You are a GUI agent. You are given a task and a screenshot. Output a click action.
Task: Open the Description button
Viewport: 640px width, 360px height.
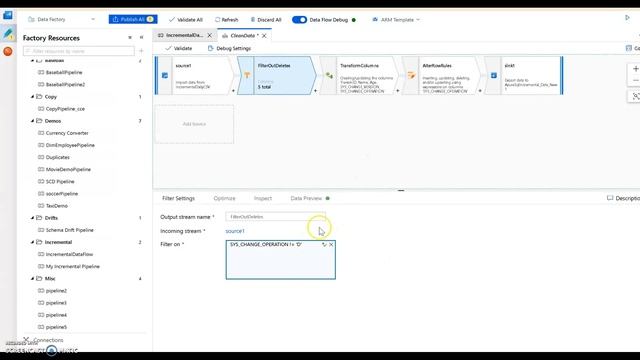[x=623, y=198]
